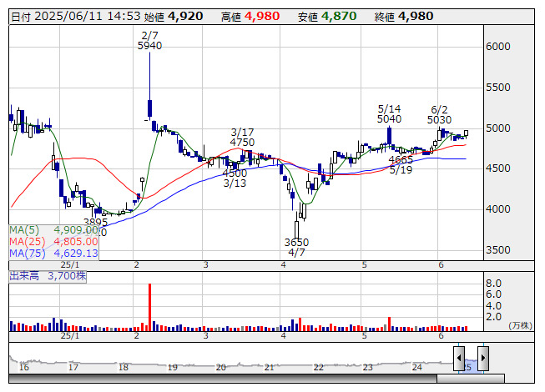Click the 5/14 5040 peak label
Screen dimensions: 545x392
389,114
